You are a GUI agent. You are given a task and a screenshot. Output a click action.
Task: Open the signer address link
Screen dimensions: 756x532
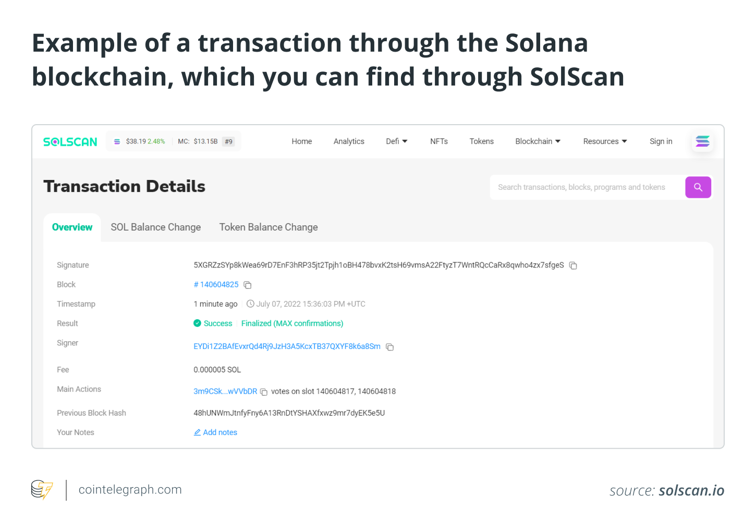click(x=287, y=346)
